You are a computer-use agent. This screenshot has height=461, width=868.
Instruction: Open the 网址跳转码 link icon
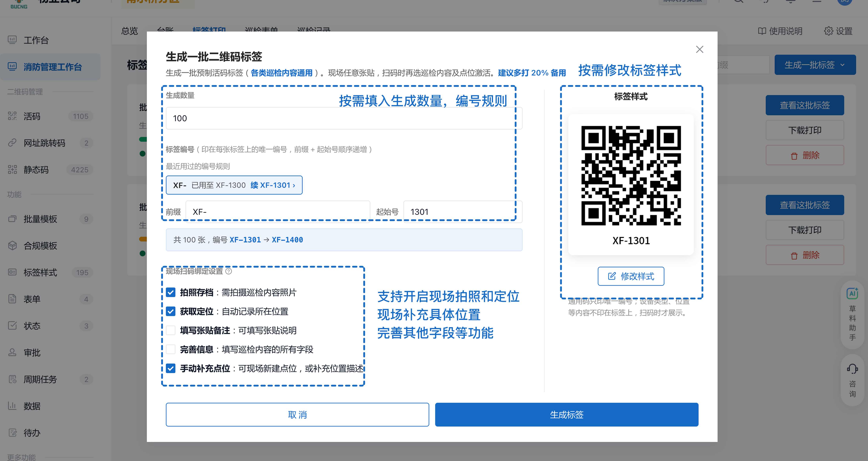[x=12, y=143]
